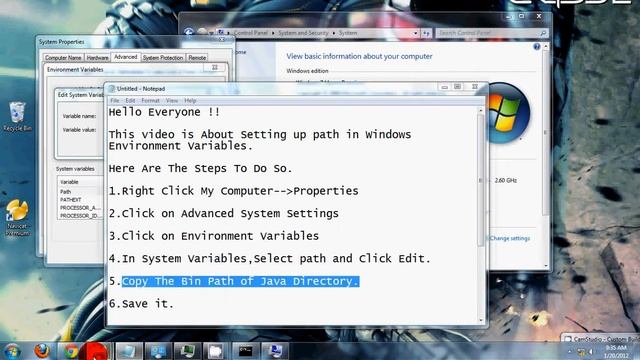The width and height of the screenshot is (640, 360).
Task: Click the Variable column header
Action: (80, 182)
